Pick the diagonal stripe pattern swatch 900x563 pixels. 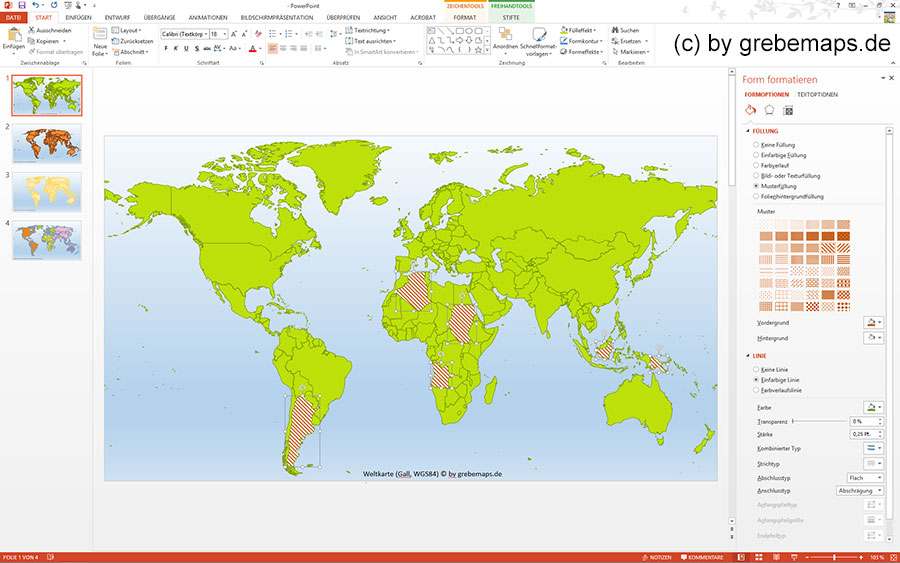tap(828, 248)
